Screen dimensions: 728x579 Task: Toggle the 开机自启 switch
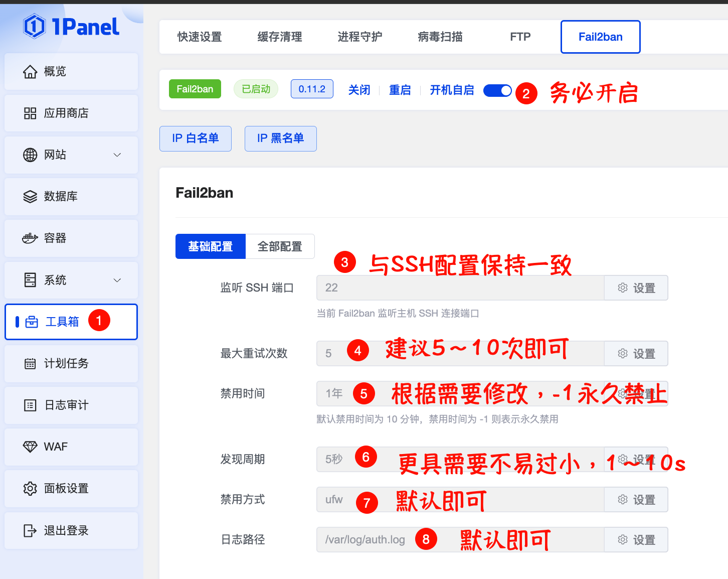click(x=497, y=90)
